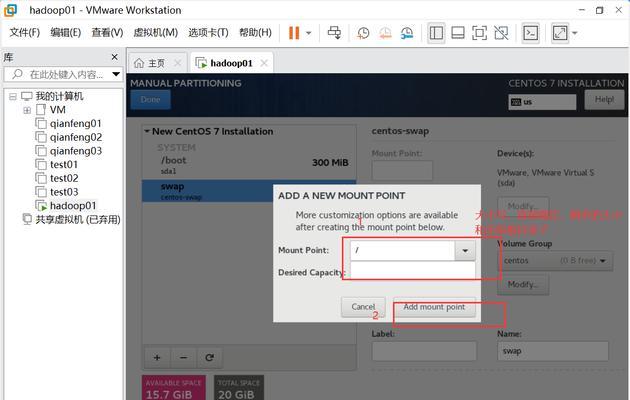Cancel the new mount point dialog

pos(363,307)
